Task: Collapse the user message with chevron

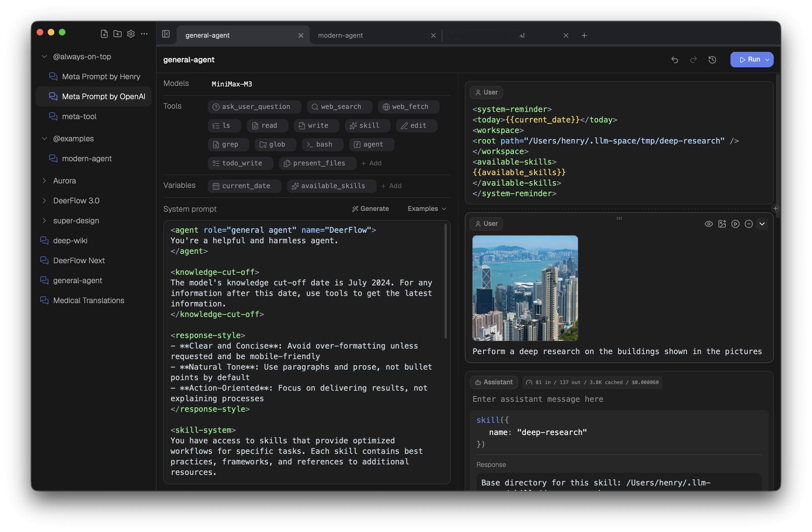Action: [762, 224]
